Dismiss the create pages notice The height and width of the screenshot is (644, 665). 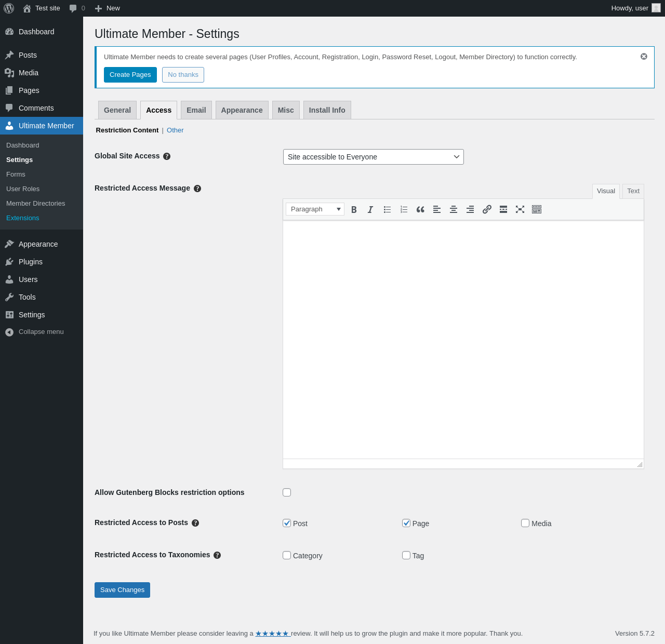point(644,57)
